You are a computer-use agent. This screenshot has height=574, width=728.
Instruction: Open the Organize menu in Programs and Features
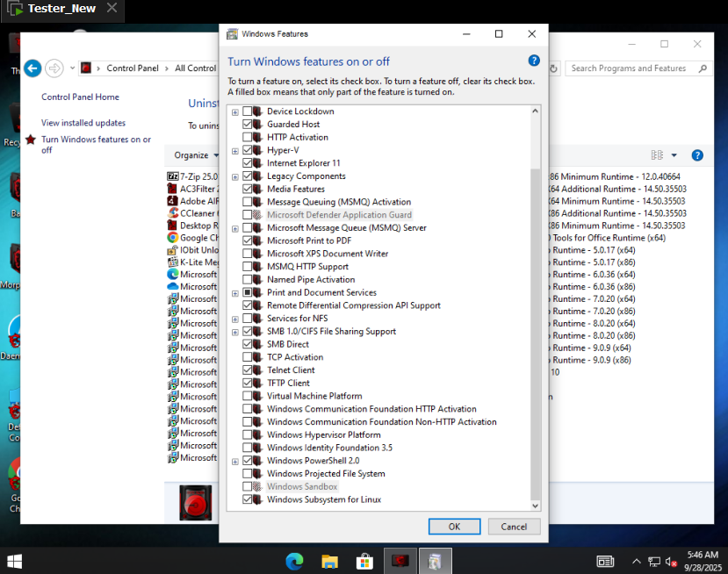coord(196,155)
